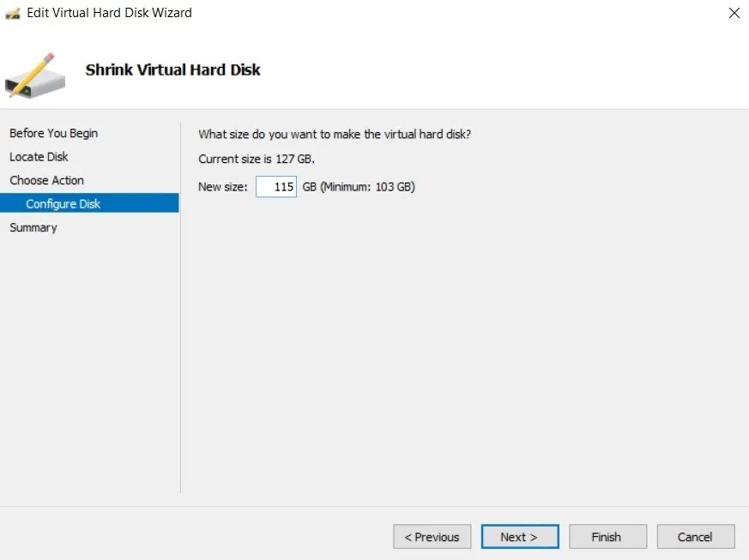Click the Edit Virtual Hard Disk title bar icon
This screenshot has height=560, width=749.
tap(11, 12)
